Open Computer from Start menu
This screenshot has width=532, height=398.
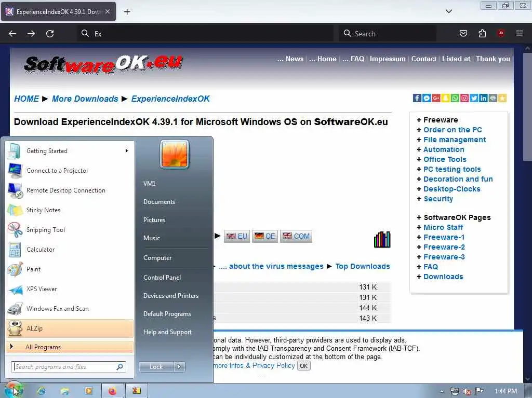coord(157,258)
